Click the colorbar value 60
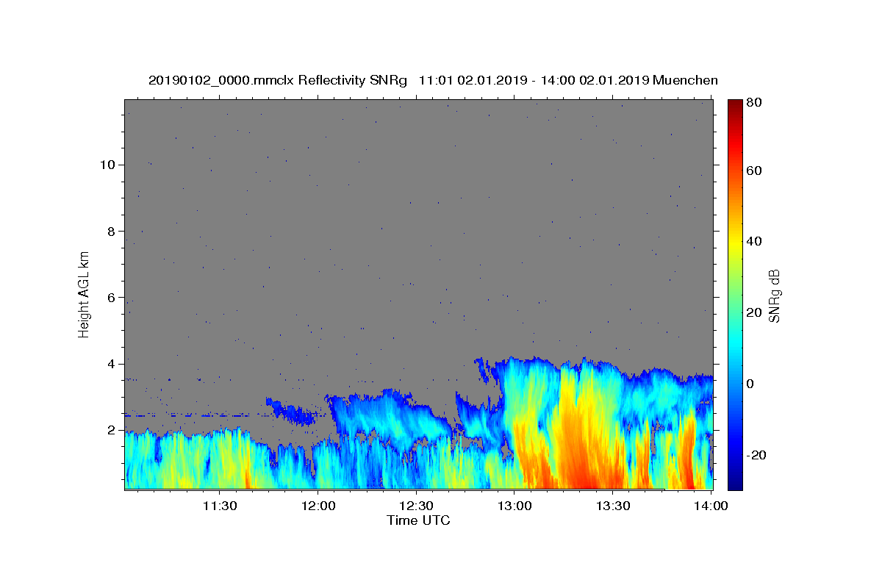This screenshot has width=882, height=588. (x=755, y=171)
